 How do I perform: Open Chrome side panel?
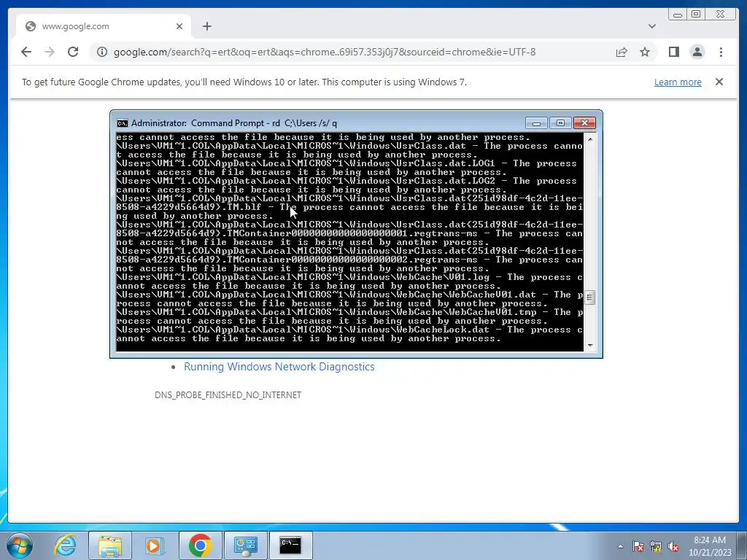click(673, 52)
